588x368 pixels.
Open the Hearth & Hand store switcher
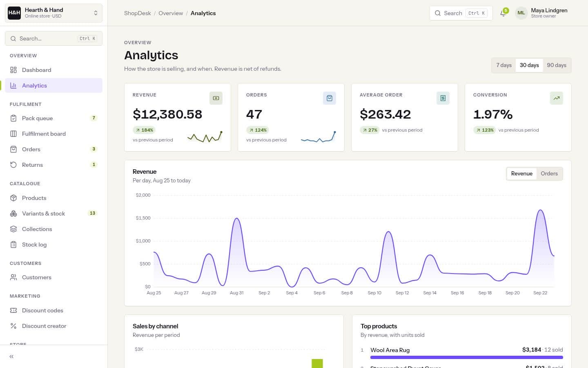tap(53, 13)
